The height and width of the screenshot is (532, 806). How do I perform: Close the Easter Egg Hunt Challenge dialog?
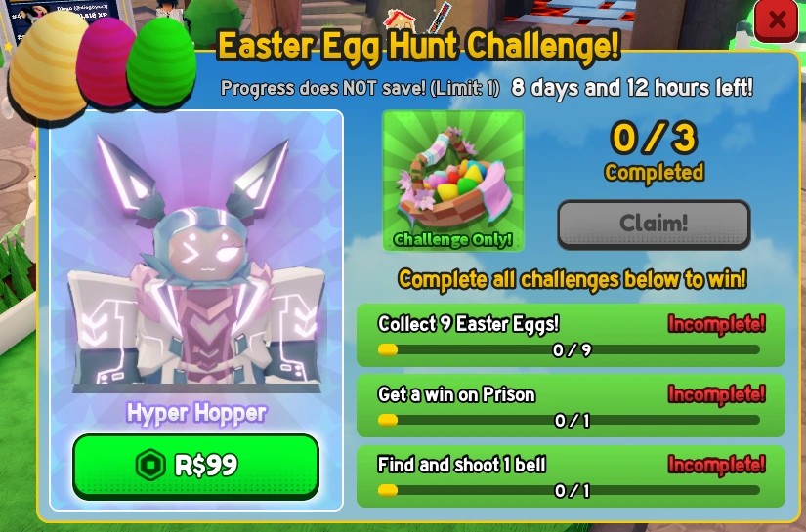(x=776, y=20)
